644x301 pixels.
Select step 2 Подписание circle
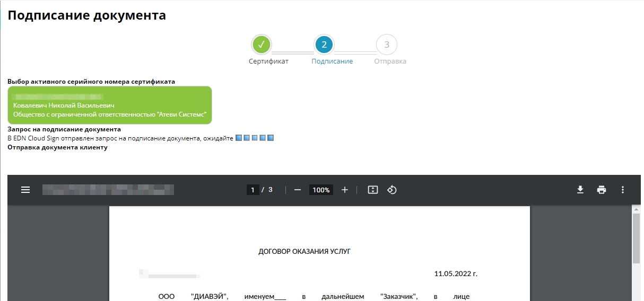pos(324,45)
